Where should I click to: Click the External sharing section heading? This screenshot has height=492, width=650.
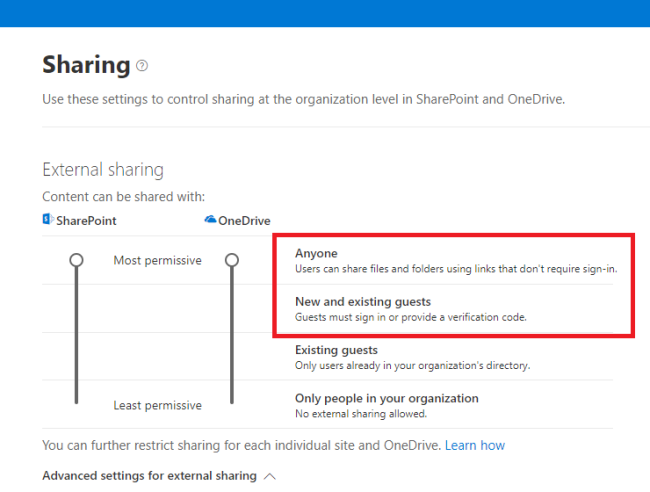pyautogui.click(x=103, y=170)
